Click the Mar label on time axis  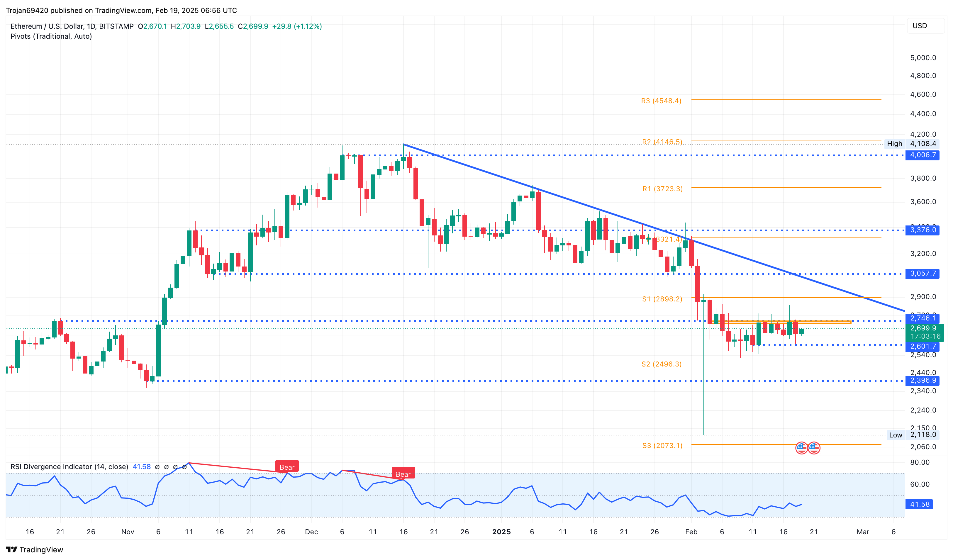click(863, 532)
